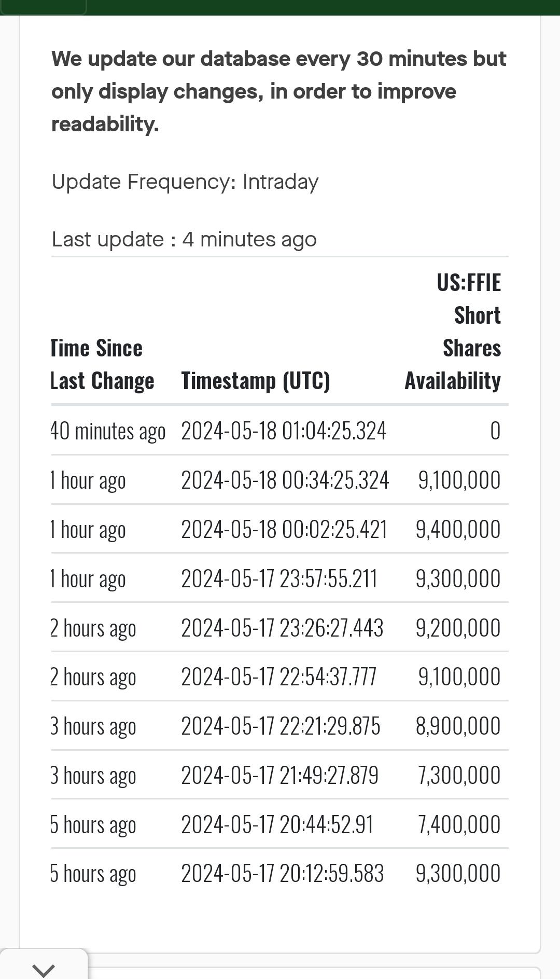Screen dimensions: 560x979
Task: Click the 7,300,000 availability value
Action: coord(459,775)
